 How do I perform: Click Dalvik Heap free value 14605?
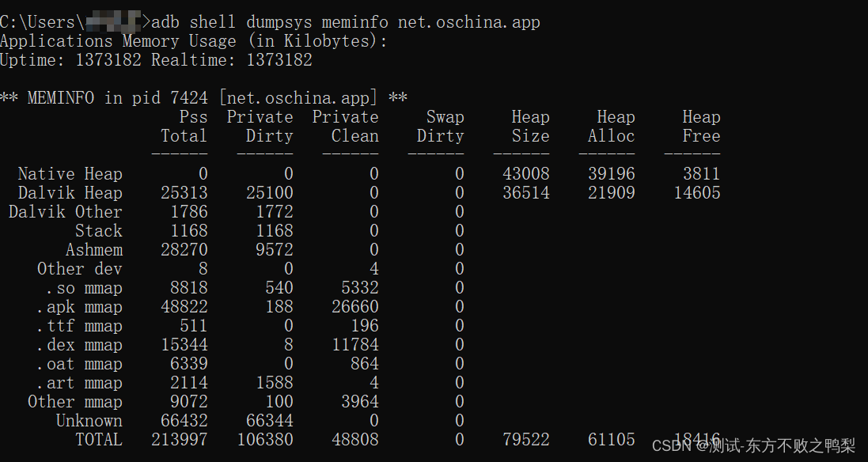[x=697, y=192]
